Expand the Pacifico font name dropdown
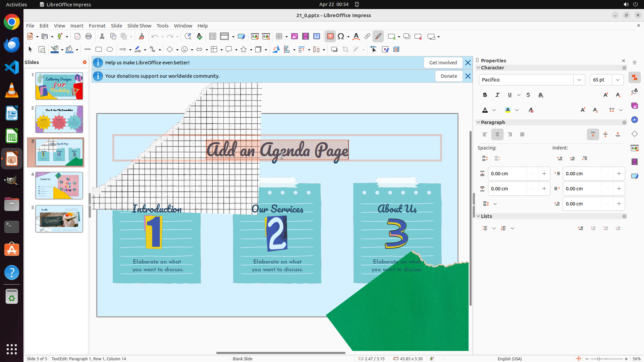This screenshot has width=644, height=362. (x=579, y=80)
